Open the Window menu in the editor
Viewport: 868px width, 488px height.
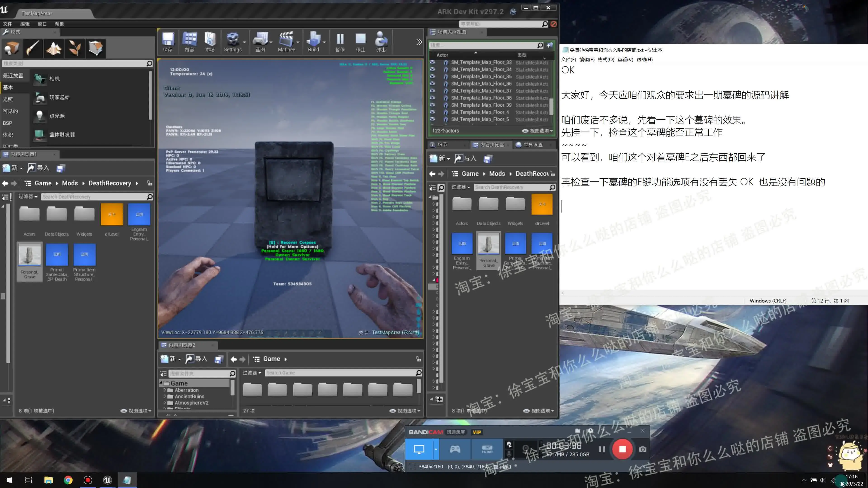coord(42,24)
